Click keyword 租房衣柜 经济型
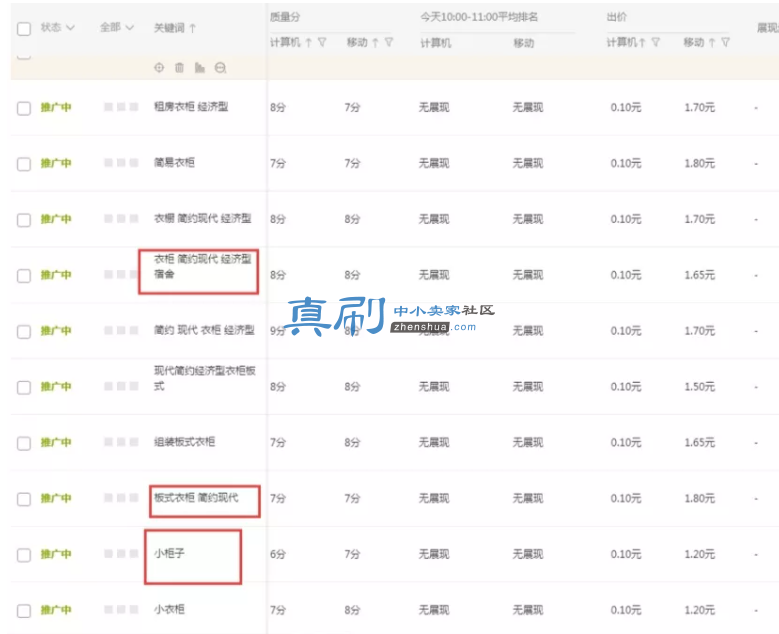Viewport: 779px width, 634px height. tap(191, 107)
